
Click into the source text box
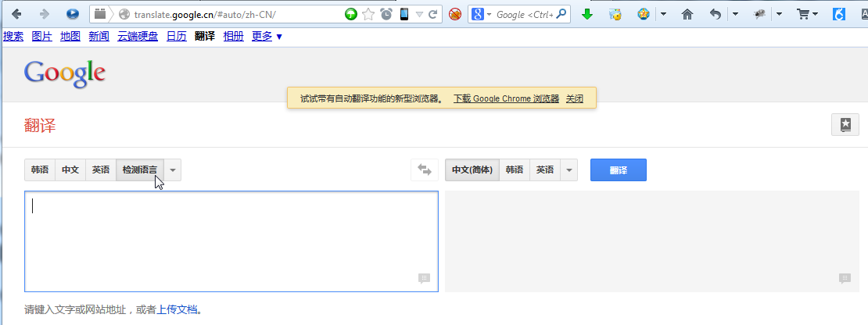(231, 241)
